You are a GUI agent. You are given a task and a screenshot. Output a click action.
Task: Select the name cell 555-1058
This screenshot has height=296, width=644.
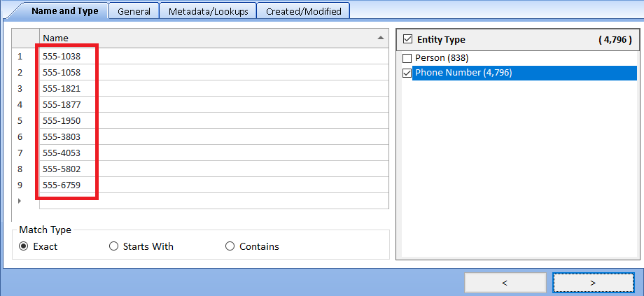click(214, 72)
